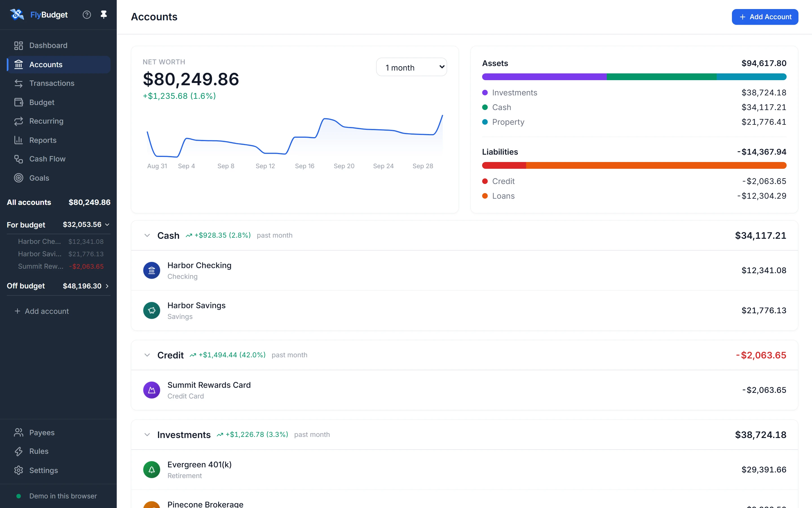This screenshot has width=812, height=508.
Task: Click the red Credit bar segment
Action: coord(504,165)
